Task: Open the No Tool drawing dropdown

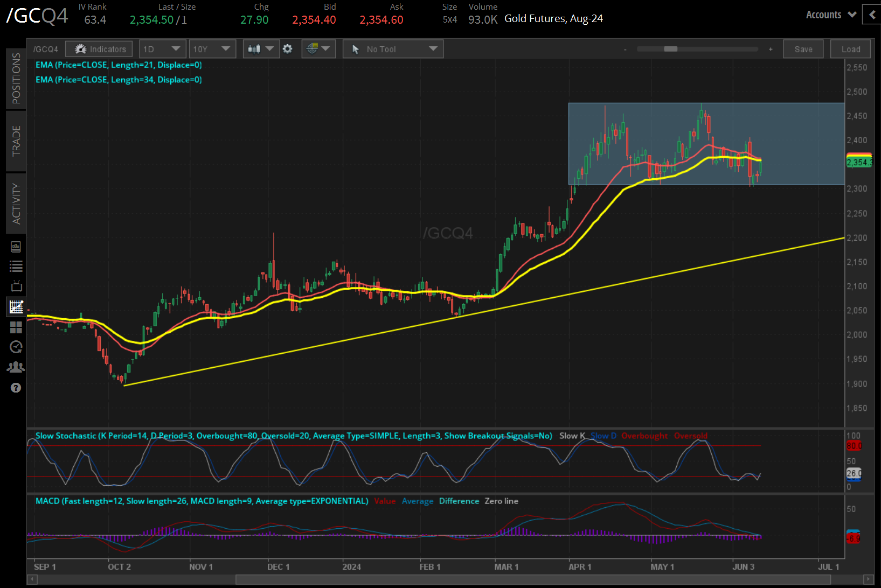Action: tap(393, 48)
